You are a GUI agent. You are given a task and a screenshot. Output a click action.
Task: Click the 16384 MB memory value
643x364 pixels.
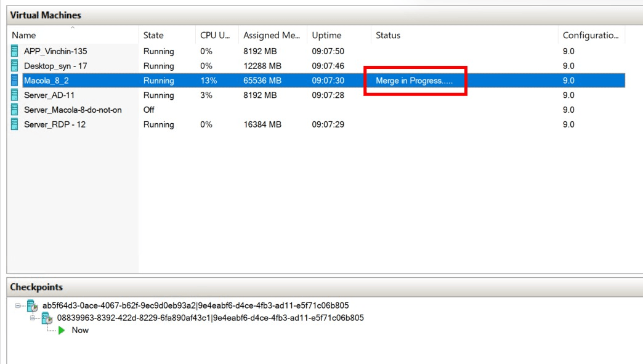click(x=262, y=124)
